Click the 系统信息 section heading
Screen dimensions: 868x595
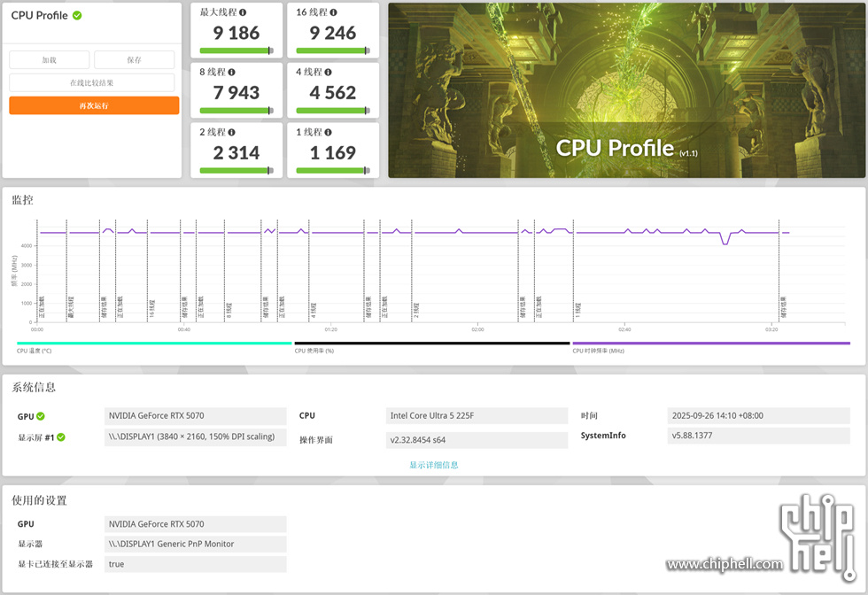(34, 388)
